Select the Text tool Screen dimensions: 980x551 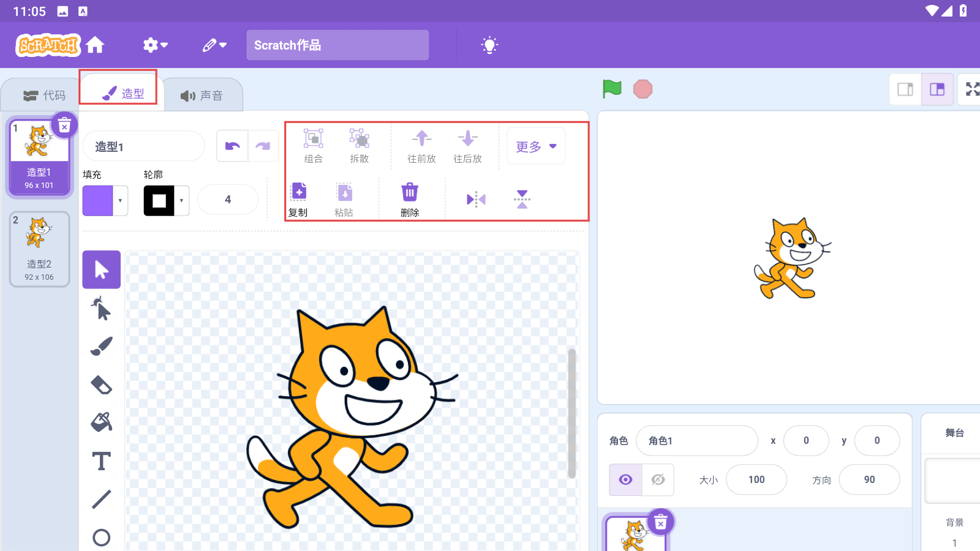(x=102, y=461)
